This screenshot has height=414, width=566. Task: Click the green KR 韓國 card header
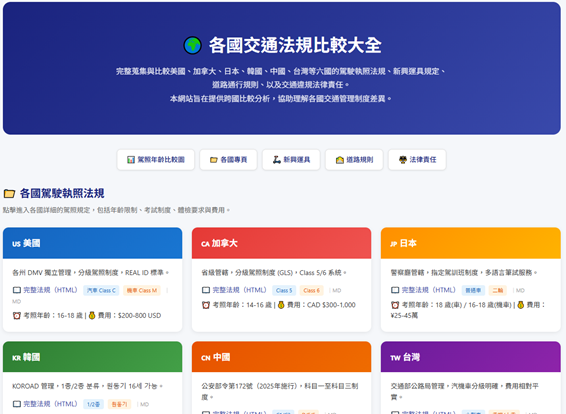point(92,357)
